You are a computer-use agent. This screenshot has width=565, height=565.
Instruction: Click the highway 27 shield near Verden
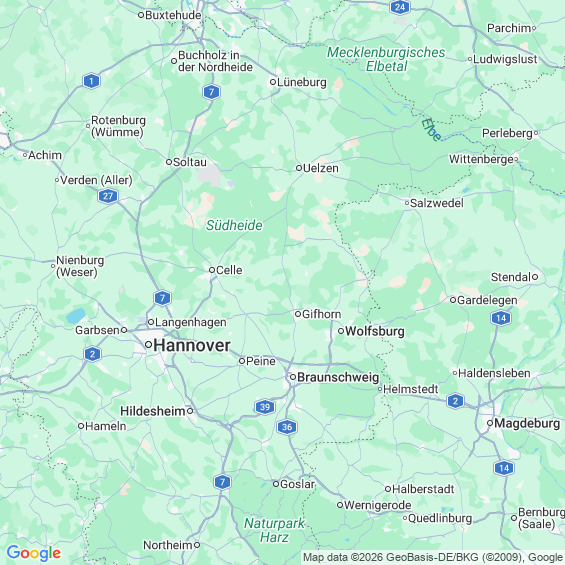pyautogui.click(x=108, y=196)
